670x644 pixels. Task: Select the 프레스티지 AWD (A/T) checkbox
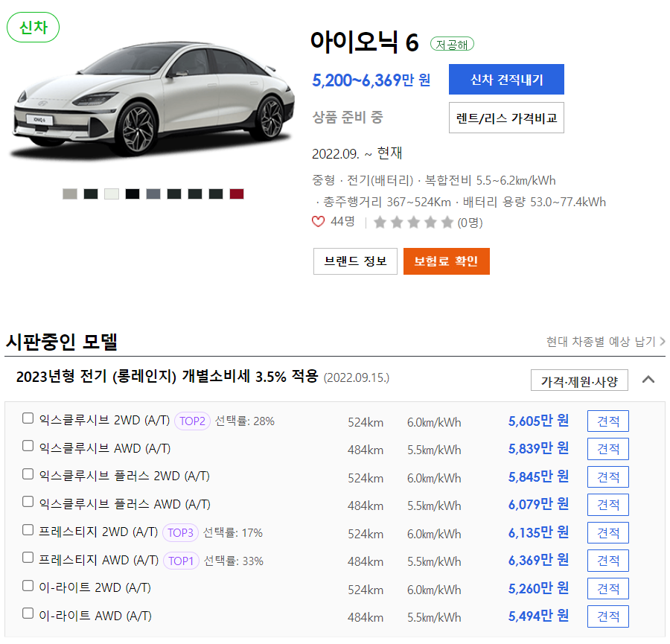pyautogui.click(x=28, y=557)
